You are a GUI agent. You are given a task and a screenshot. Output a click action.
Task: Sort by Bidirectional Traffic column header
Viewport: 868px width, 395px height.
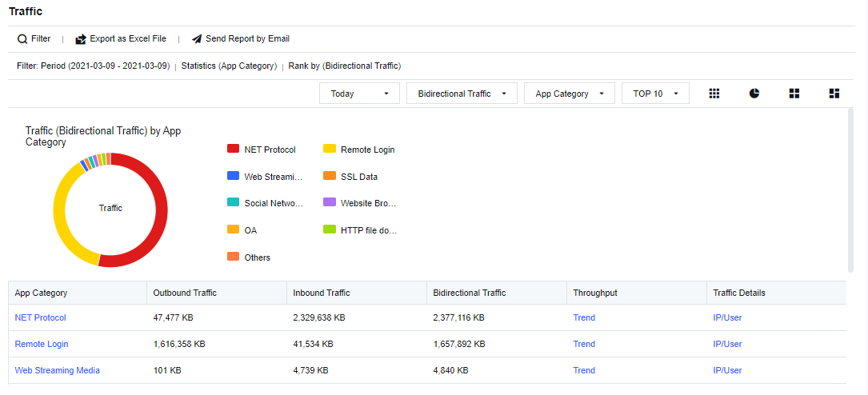[470, 293]
